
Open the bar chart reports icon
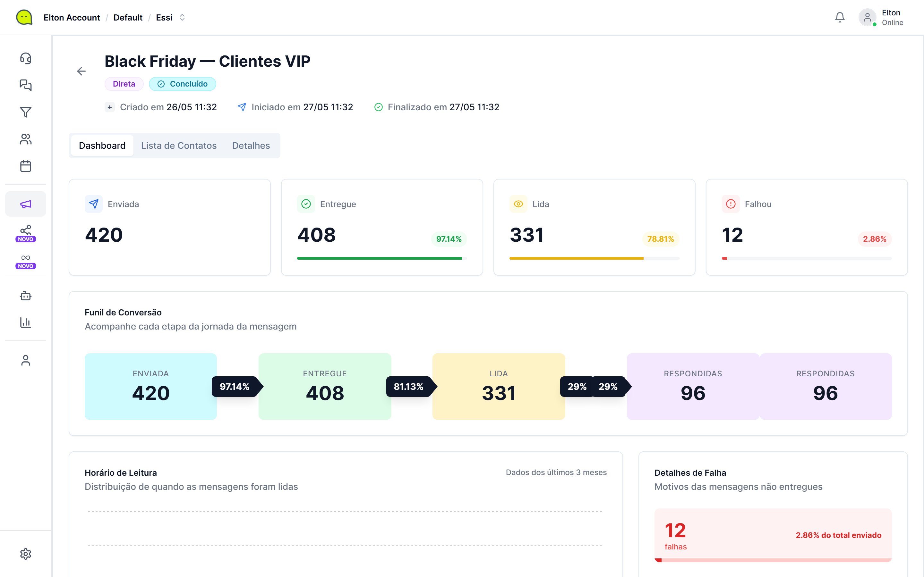point(26,322)
